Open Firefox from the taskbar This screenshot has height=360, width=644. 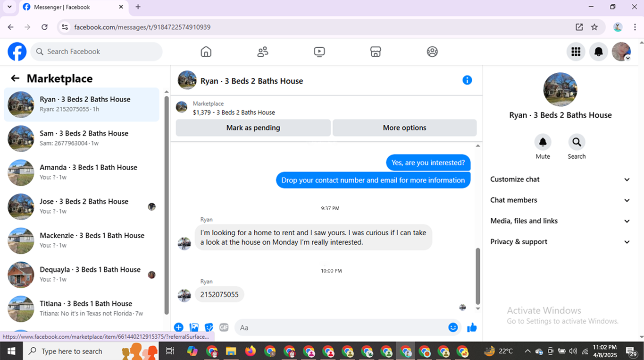[x=250, y=351]
